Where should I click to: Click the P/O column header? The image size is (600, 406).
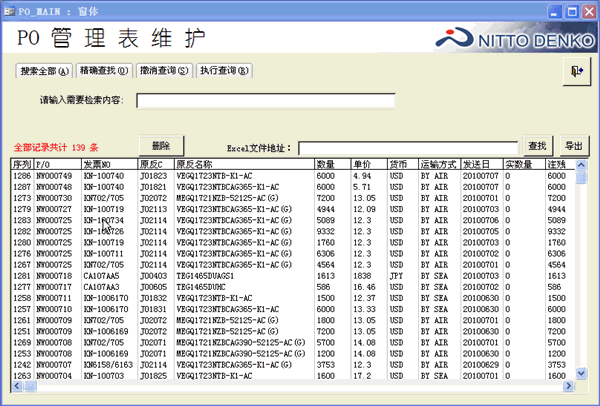point(57,165)
